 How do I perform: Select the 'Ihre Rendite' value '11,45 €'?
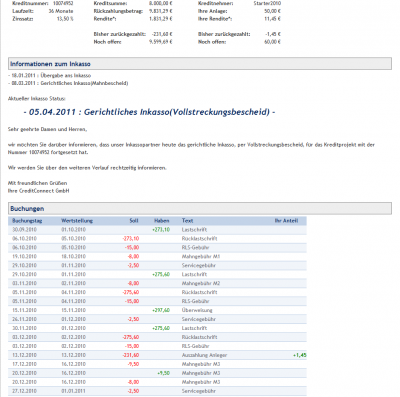[272, 19]
